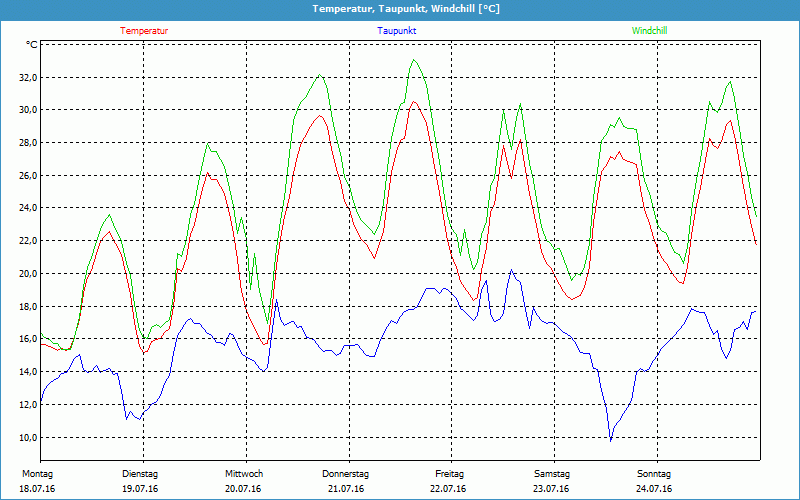This screenshot has width=800, height=500.
Task: Click the Mittwoch day label
Action: pyautogui.click(x=244, y=474)
